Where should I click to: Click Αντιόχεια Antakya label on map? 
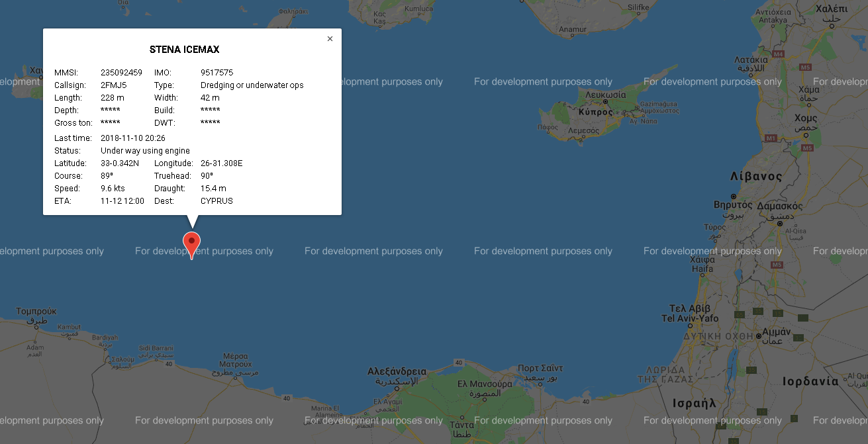773,16
